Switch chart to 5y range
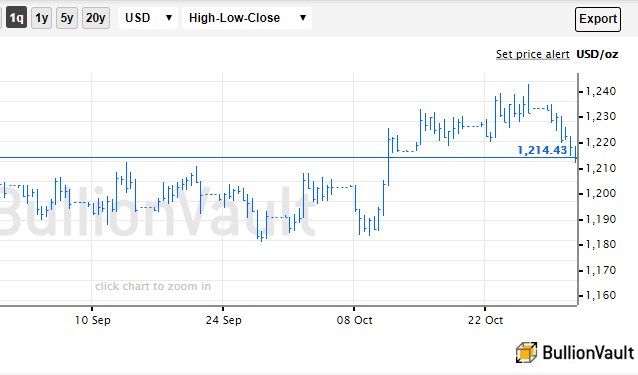 [67, 18]
